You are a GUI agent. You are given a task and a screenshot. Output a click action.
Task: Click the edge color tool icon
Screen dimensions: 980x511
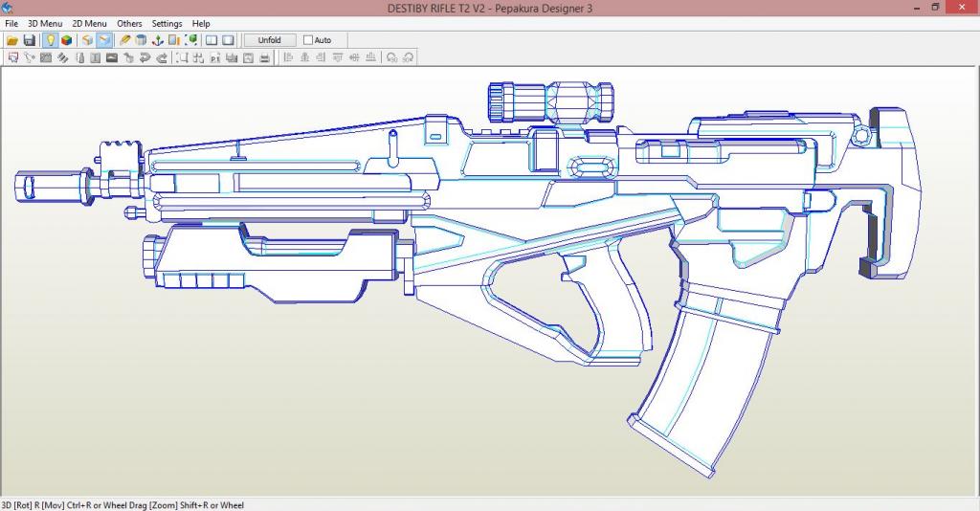click(79, 57)
